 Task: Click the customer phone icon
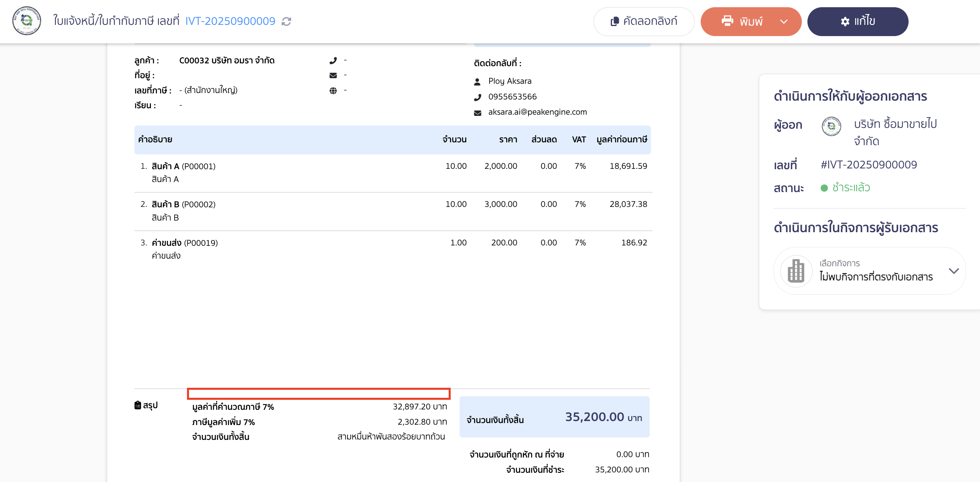point(333,61)
